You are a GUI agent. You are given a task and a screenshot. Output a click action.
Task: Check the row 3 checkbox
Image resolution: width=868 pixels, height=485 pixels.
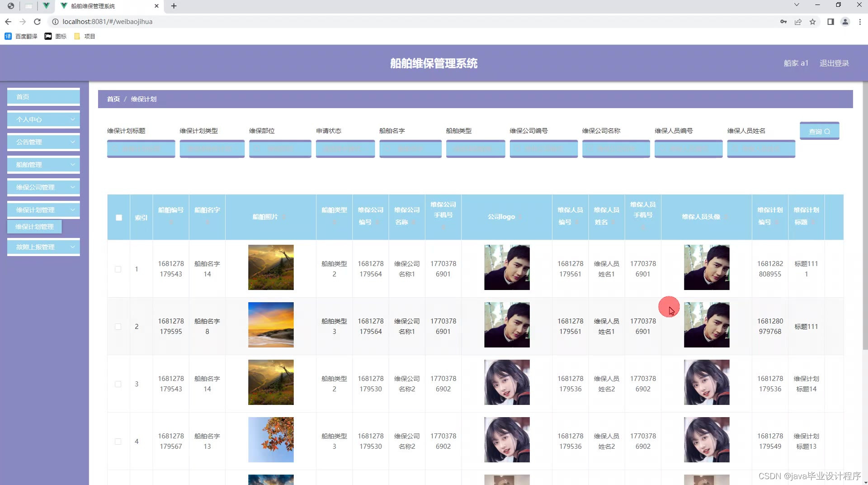(x=118, y=384)
